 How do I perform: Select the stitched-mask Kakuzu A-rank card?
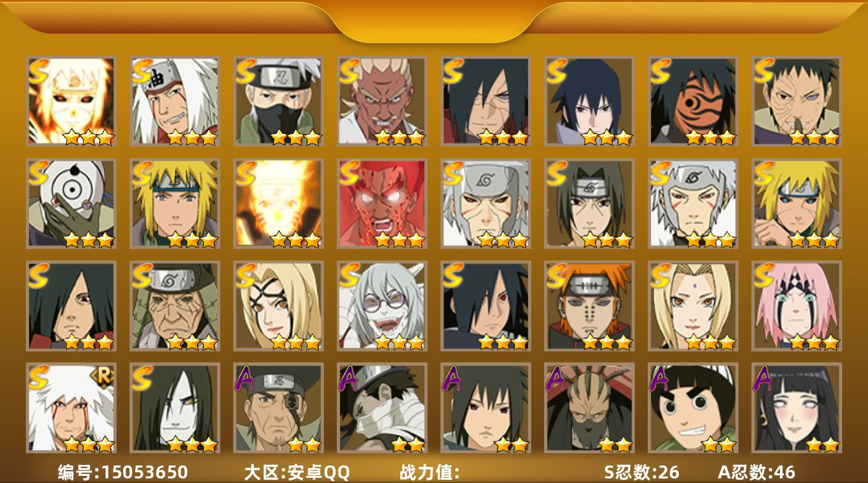click(x=589, y=408)
